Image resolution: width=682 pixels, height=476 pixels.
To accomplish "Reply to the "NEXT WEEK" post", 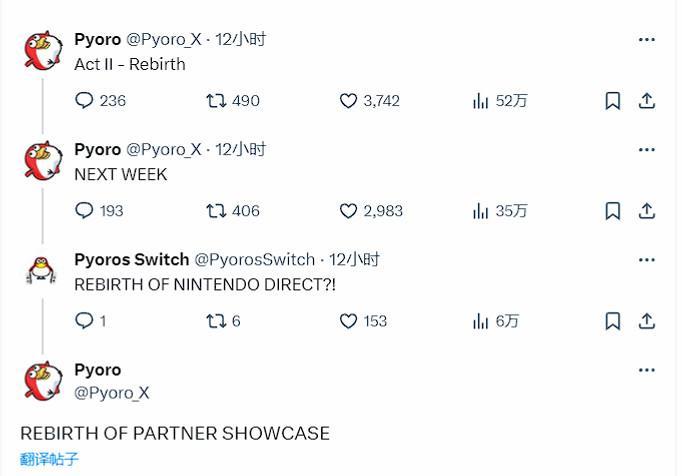I will 84,211.
